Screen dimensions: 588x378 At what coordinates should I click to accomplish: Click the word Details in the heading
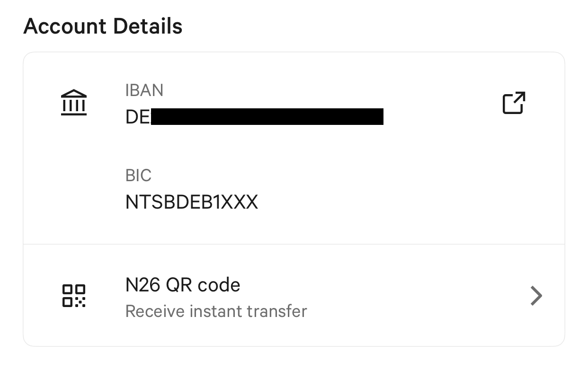coord(147,26)
